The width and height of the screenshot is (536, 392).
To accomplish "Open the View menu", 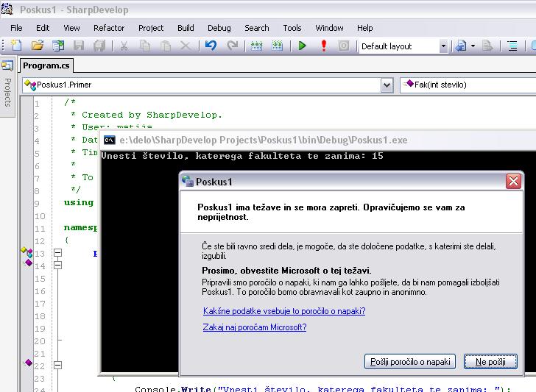I will 71,28.
